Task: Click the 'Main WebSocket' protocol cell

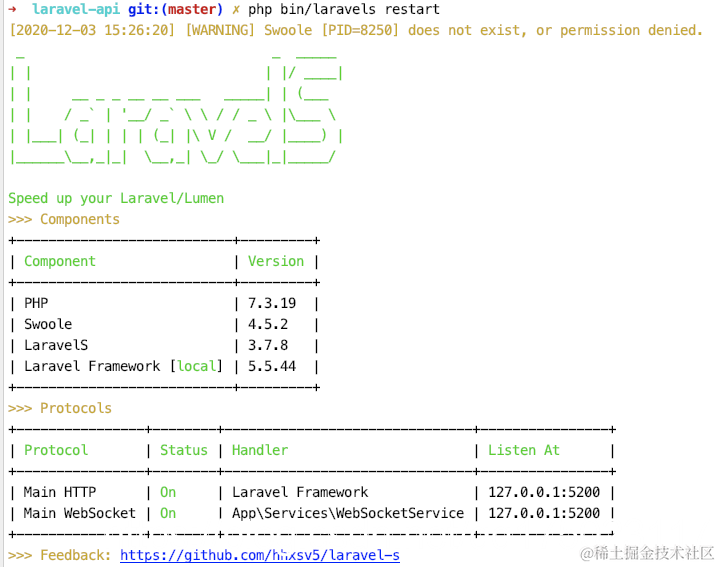Action: pyautogui.click(x=80, y=513)
